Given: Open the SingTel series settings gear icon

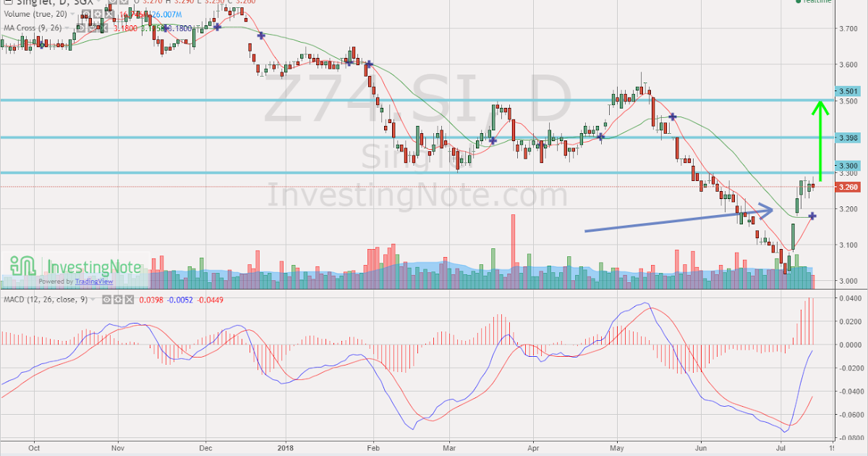Looking at the screenshot, I should coord(124,3).
